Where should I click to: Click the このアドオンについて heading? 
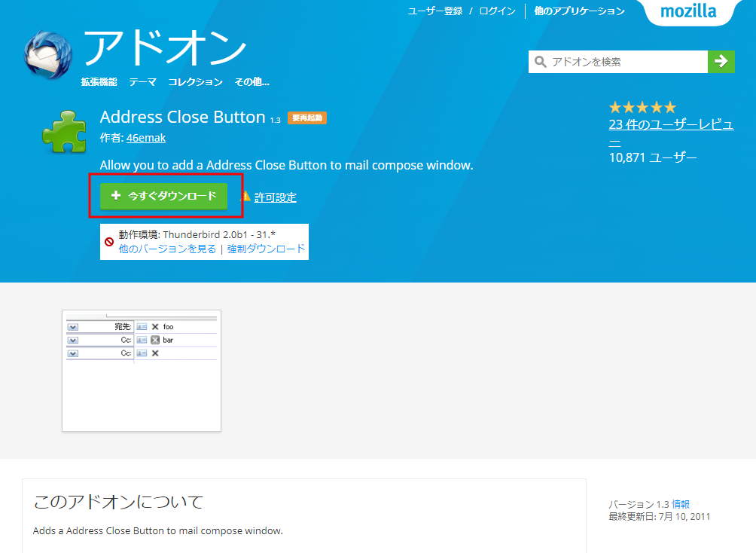(x=118, y=502)
